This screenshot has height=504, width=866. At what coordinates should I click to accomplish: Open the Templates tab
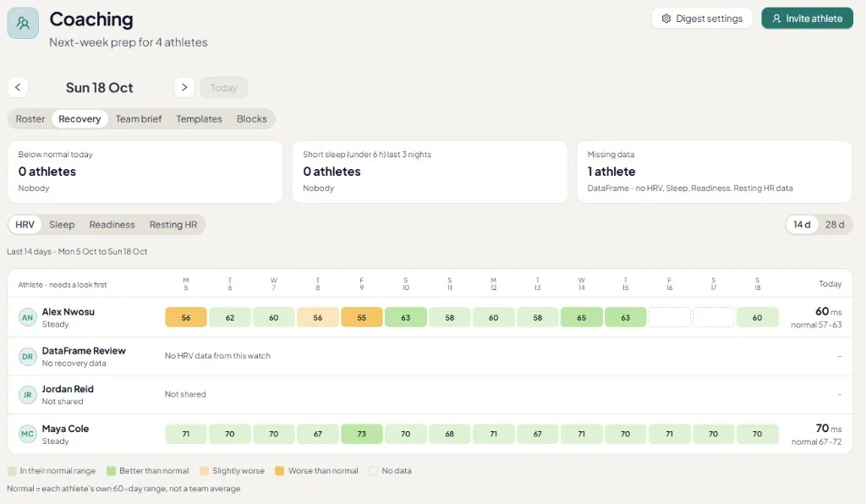coord(199,118)
